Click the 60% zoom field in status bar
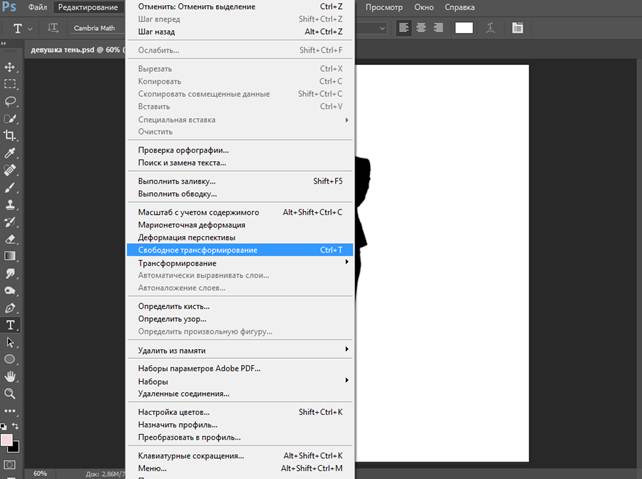 tap(40, 473)
